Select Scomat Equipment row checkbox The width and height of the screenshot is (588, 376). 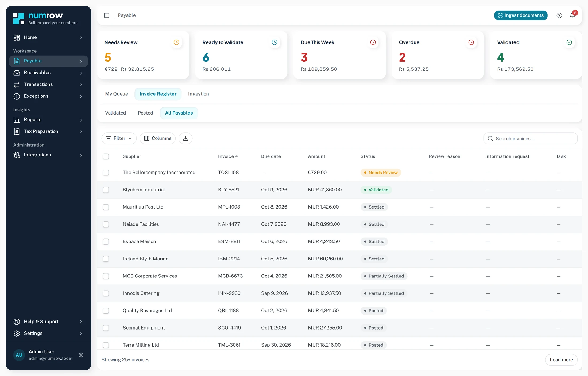click(106, 328)
